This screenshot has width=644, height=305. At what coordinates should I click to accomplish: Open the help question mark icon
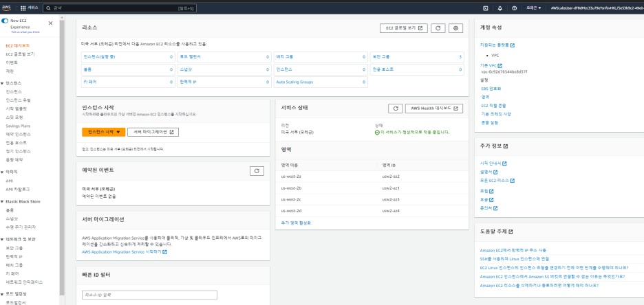click(514, 8)
